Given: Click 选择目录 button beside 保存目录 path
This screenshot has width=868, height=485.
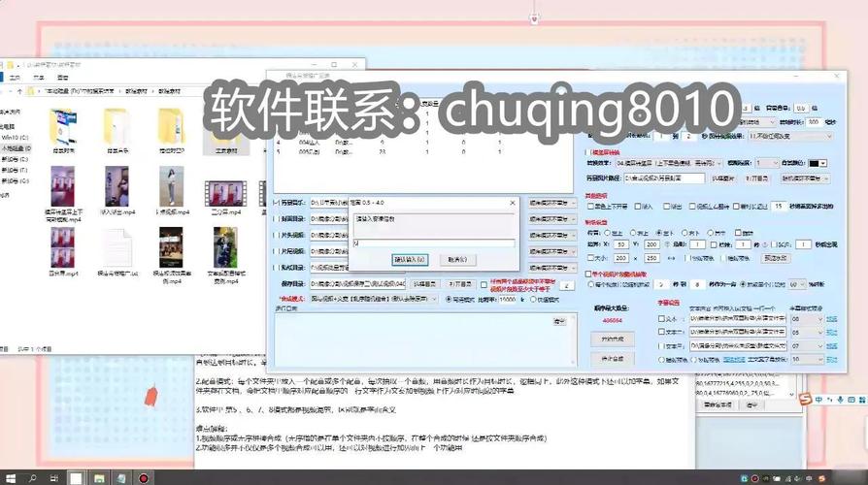Looking at the screenshot, I should coord(424,284).
